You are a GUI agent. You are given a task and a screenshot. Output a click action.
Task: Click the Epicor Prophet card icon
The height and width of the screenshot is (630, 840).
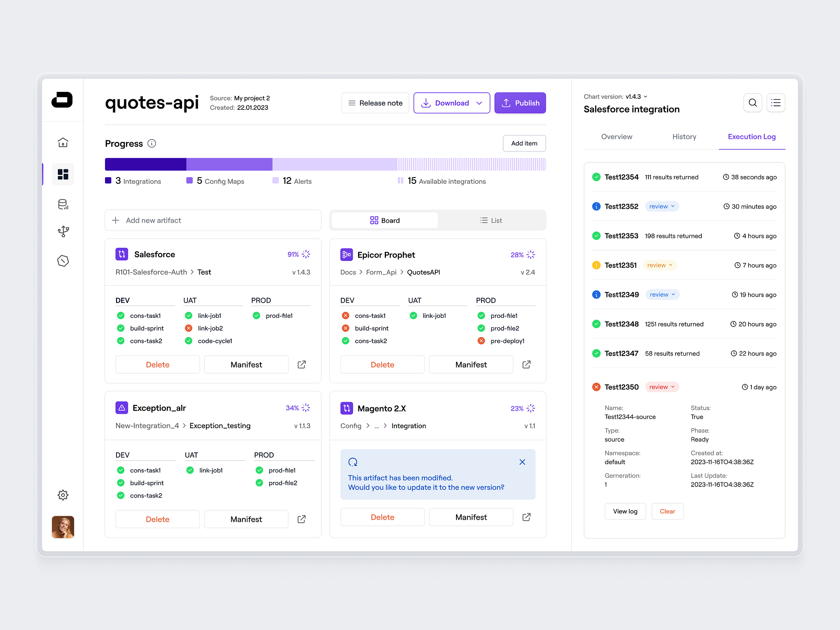[347, 255]
